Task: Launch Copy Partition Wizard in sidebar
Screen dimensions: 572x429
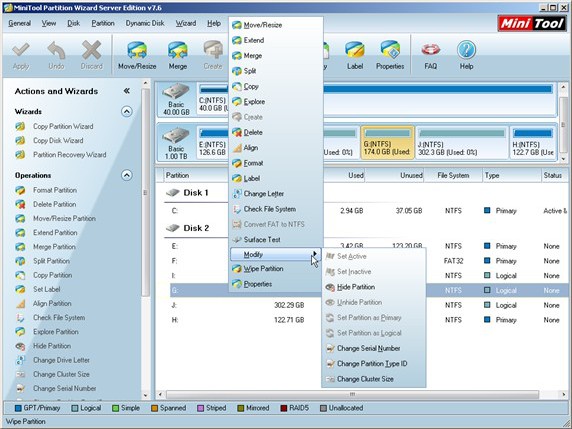Action: [63, 127]
